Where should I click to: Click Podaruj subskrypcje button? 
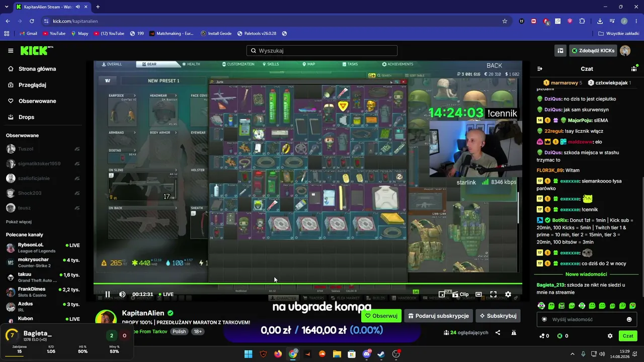439,316
